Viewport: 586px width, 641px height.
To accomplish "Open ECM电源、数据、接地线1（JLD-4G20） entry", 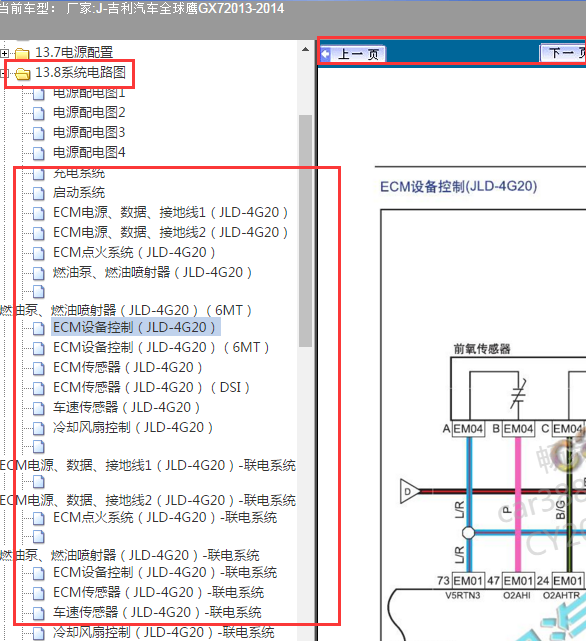I will [170, 213].
